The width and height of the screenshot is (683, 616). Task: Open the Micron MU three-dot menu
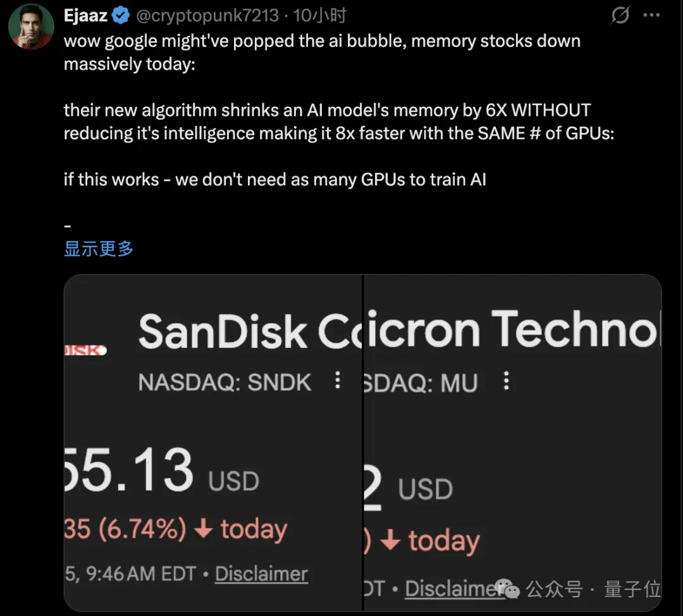tap(506, 381)
